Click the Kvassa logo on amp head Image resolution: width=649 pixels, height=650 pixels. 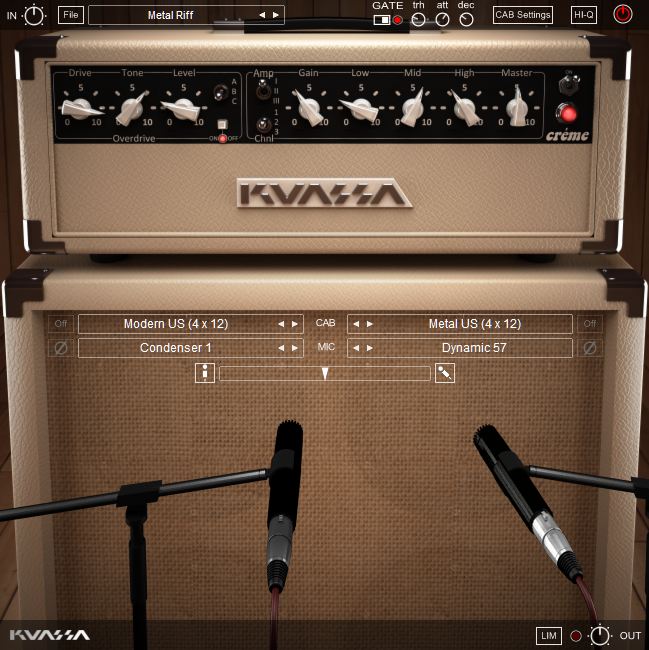click(324, 193)
